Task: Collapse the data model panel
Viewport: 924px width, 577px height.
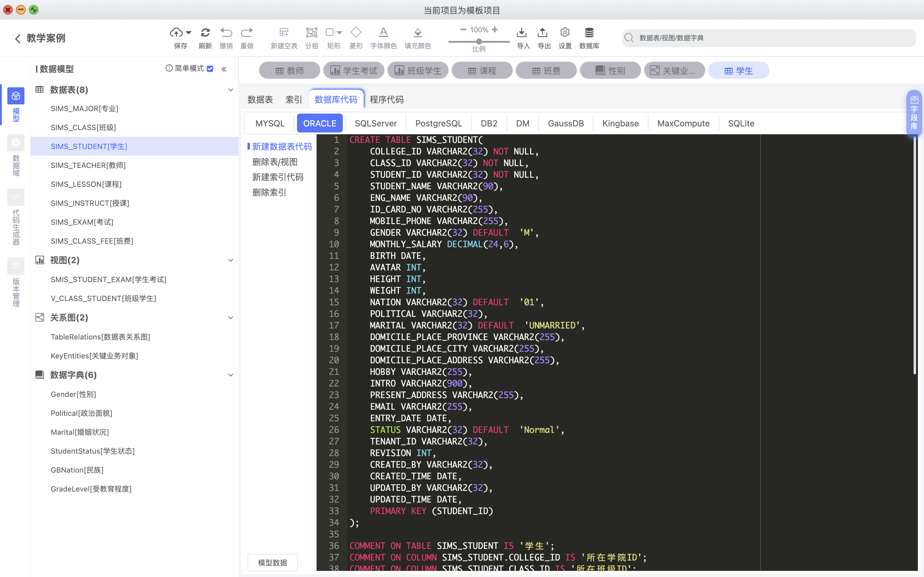Action: [x=224, y=69]
